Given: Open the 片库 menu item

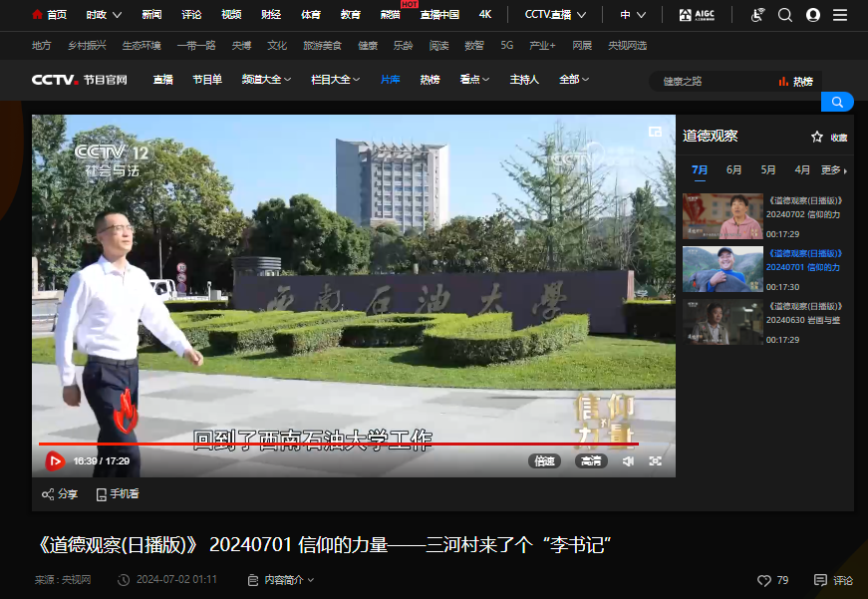Looking at the screenshot, I should click(x=390, y=80).
